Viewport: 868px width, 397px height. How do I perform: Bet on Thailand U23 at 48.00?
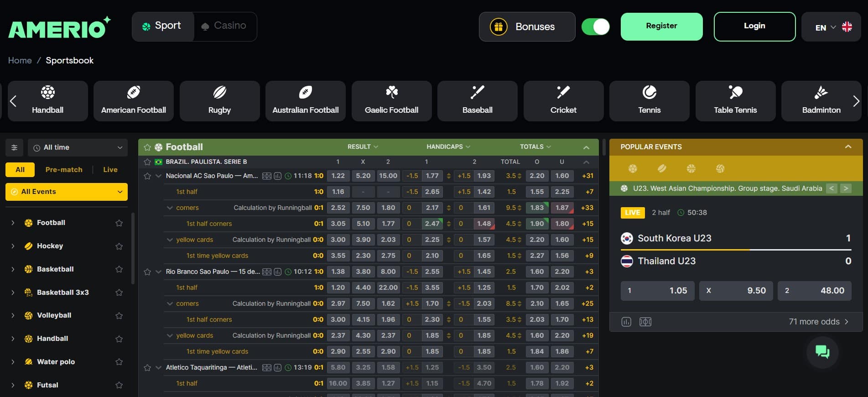pyautogui.click(x=814, y=291)
